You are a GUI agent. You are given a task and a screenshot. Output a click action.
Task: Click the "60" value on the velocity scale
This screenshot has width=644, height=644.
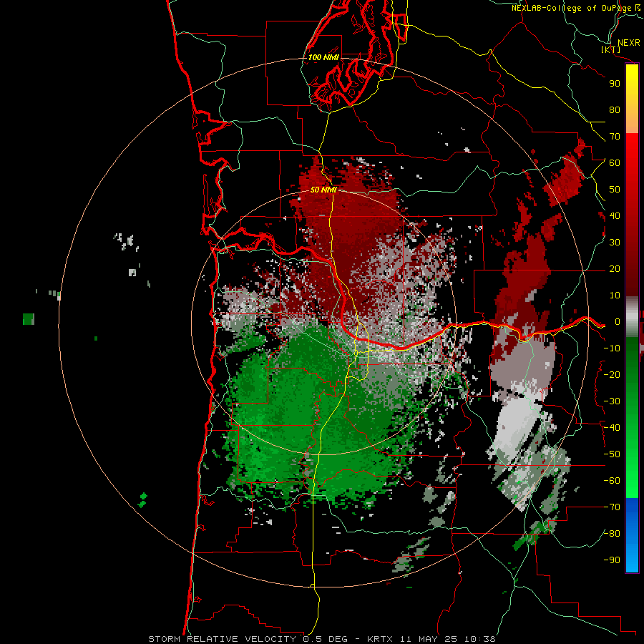(615, 162)
